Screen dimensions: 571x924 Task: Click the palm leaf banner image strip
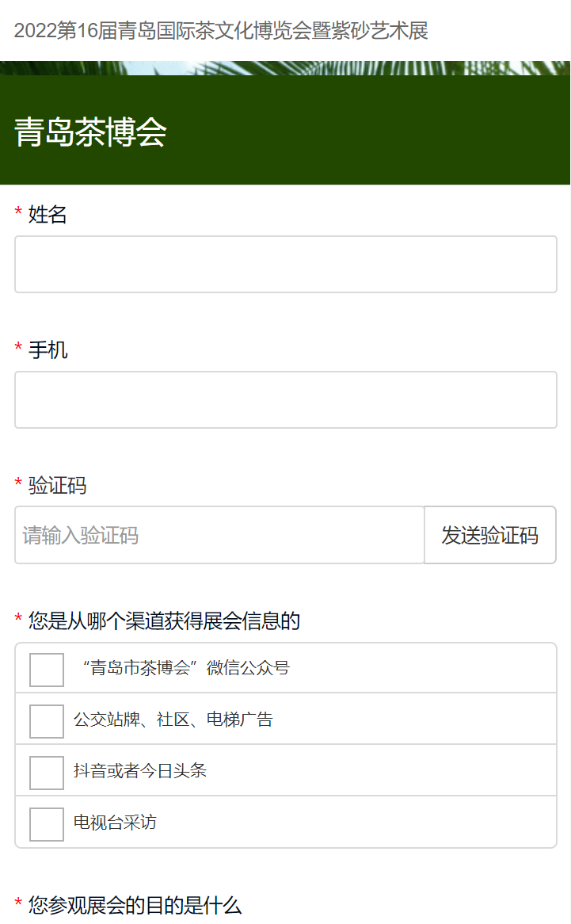point(285,68)
